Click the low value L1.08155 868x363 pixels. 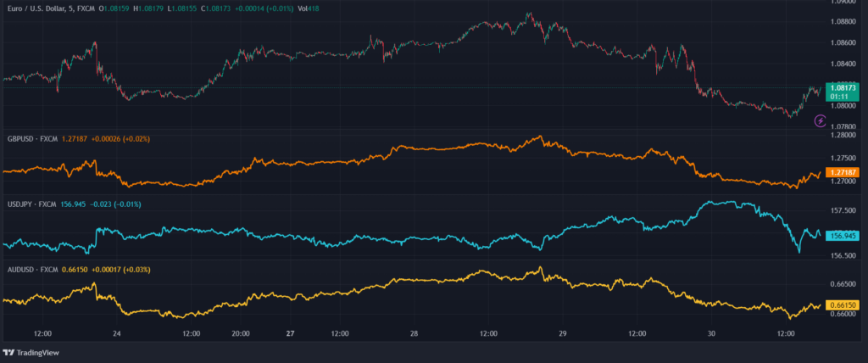click(183, 8)
